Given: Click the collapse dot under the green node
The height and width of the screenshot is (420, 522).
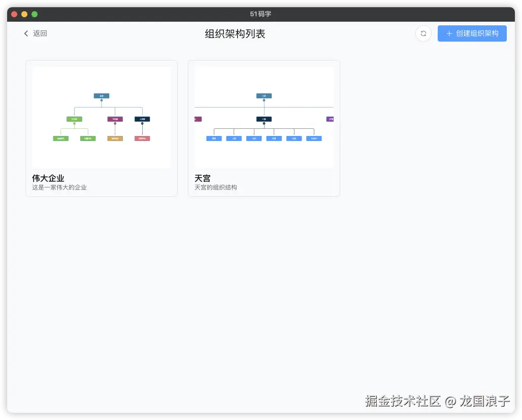Looking at the screenshot, I should coord(75,123).
